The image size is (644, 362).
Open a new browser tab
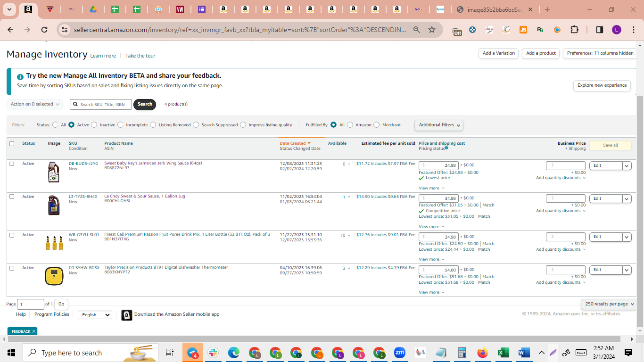click(547, 9)
